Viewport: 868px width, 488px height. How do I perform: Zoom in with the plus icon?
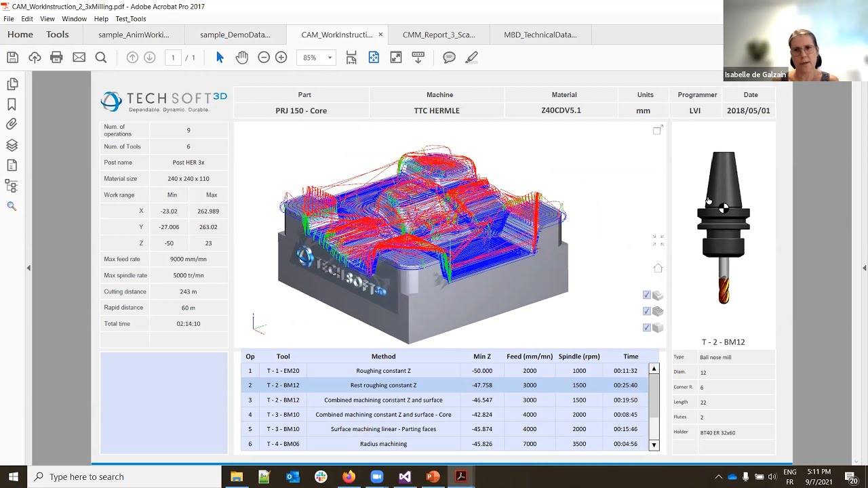tap(281, 58)
